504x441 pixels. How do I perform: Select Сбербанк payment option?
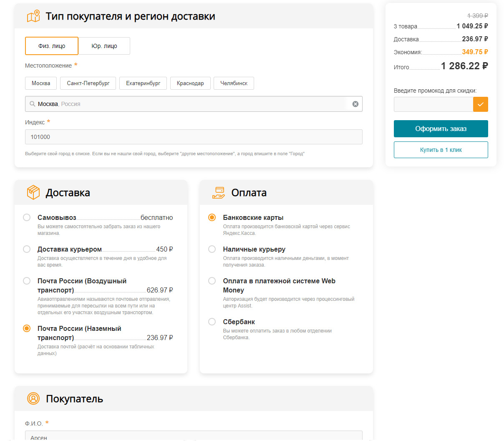[212, 322]
